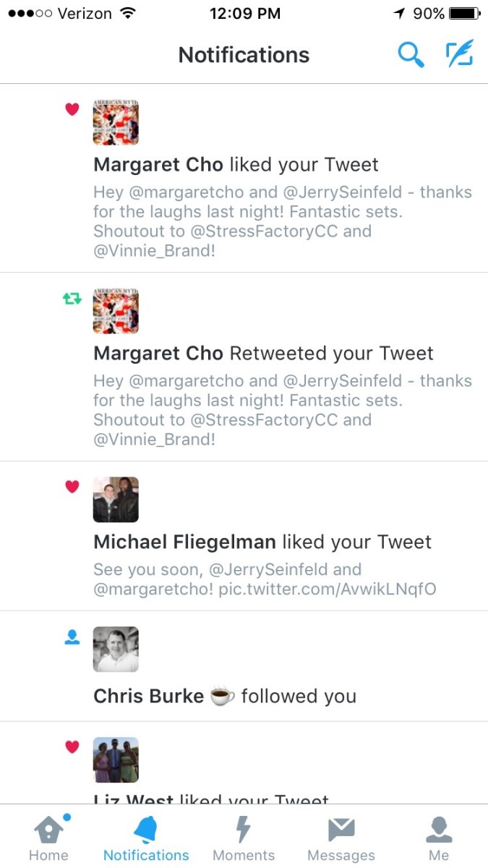This screenshot has height=868, width=488.
Task: Open the Messages tab
Action: pos(341,838)
